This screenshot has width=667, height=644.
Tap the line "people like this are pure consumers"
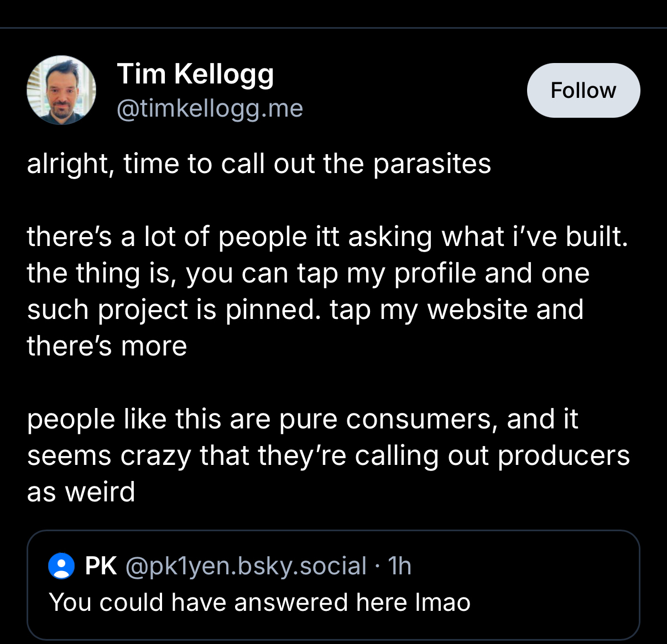click(x=303, y=419)
